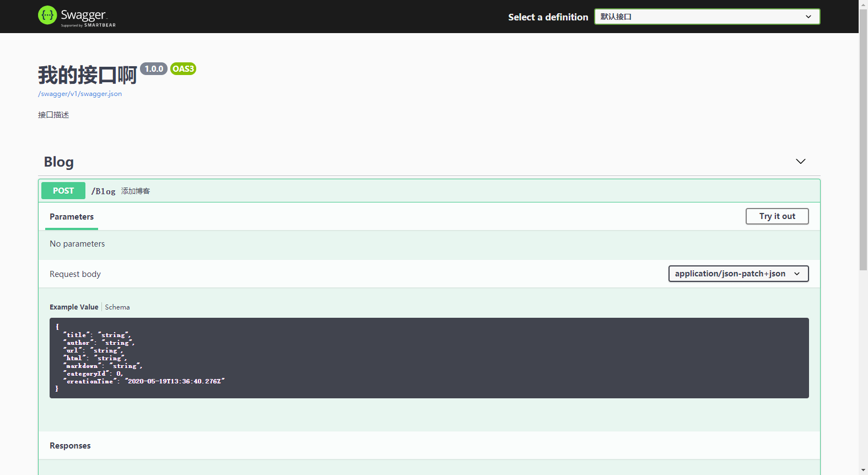Viewport: 868px width, 475px height.
Task: Click the Swagger logo icon
Action: [x=47, y=15]
